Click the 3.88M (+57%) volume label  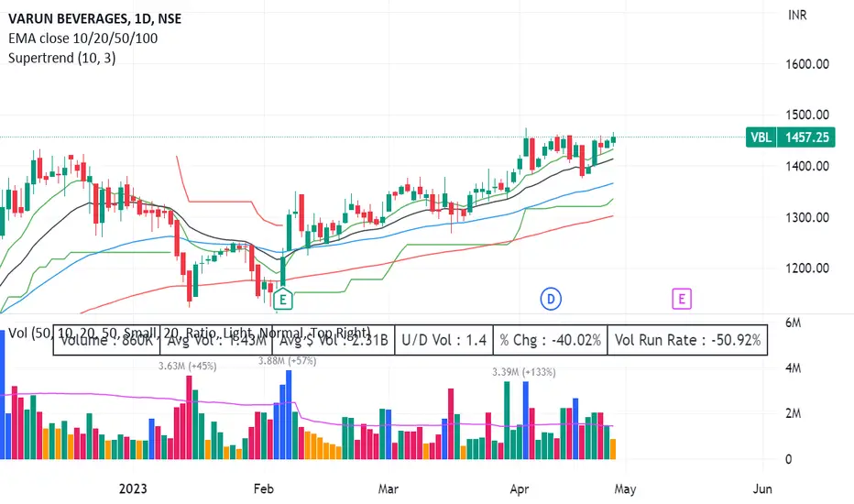tap(287, 361)
